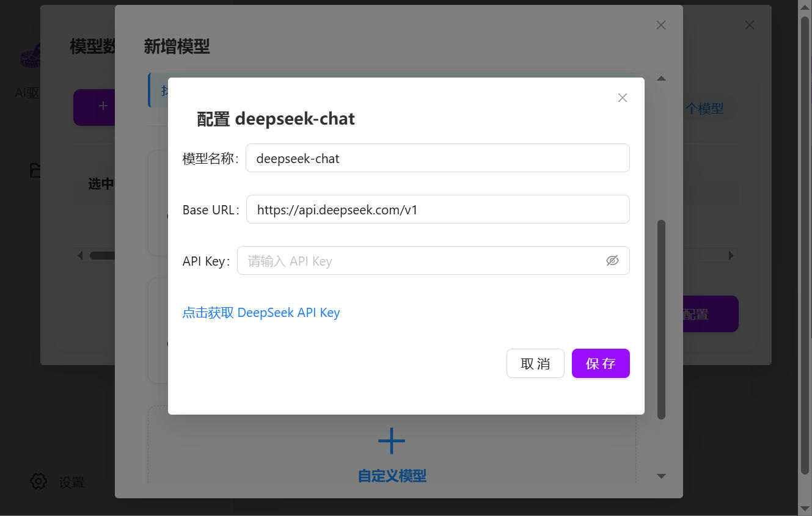Click the purple app logo
812x516 pixels.
tap(31, 56)
